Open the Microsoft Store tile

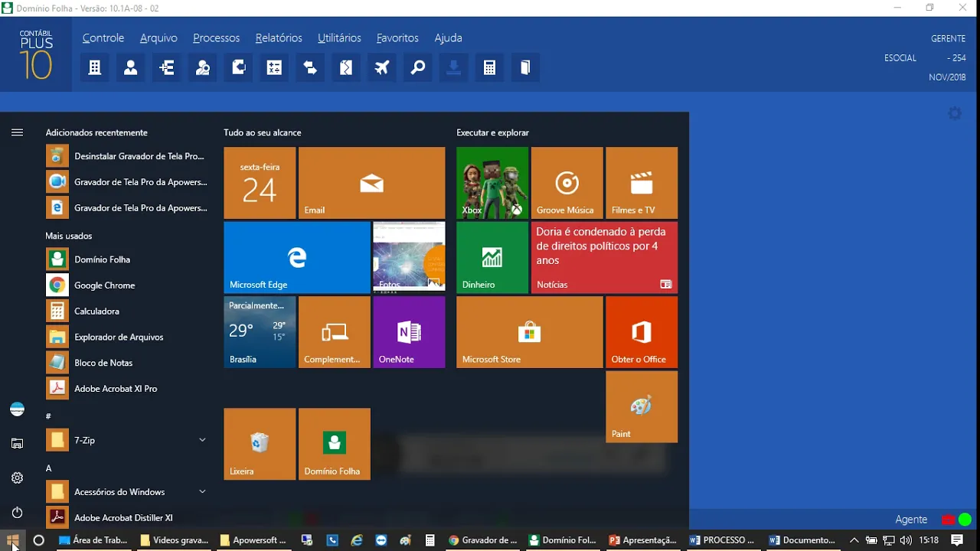tap(530, 332)
